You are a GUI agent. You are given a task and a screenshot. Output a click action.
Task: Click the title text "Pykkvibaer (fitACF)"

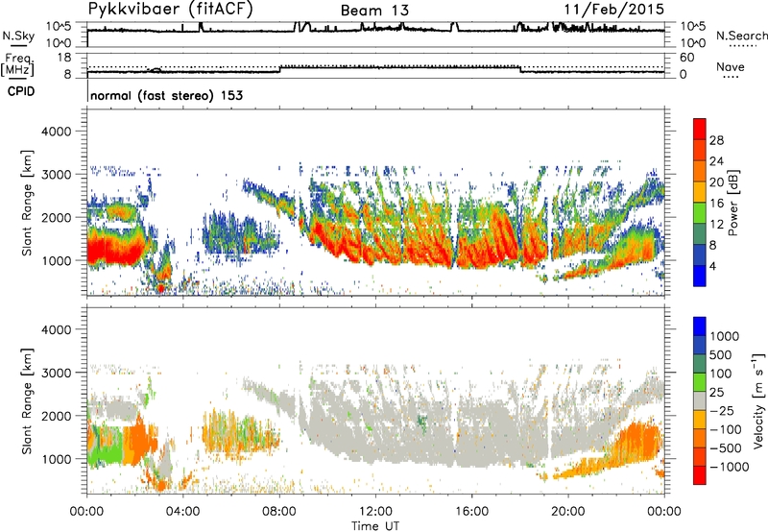click(x=170, y=10)
